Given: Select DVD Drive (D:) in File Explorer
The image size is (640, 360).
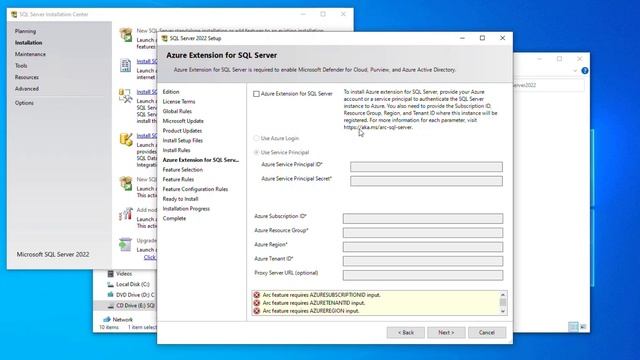Looking at the screenshot, I should tap(135, 295).
